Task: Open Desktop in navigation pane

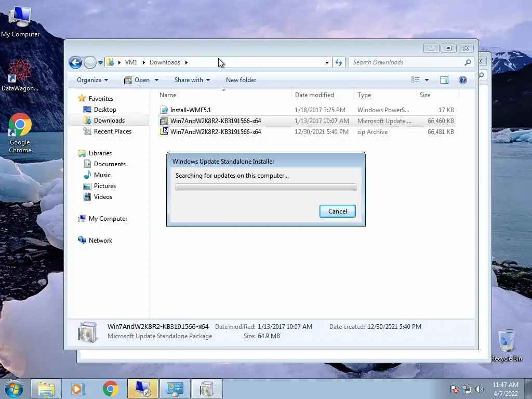Action: (105, 110)
